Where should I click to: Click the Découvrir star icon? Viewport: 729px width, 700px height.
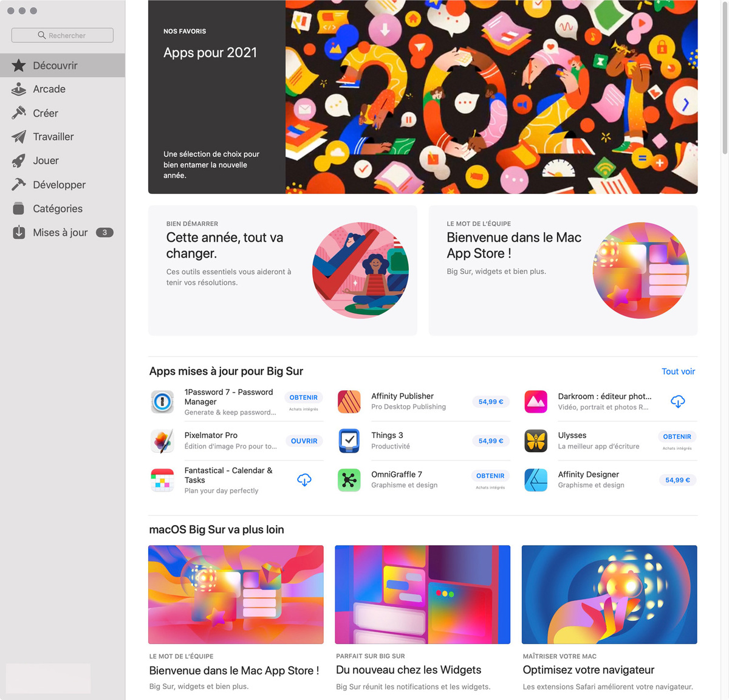[19, 66]
